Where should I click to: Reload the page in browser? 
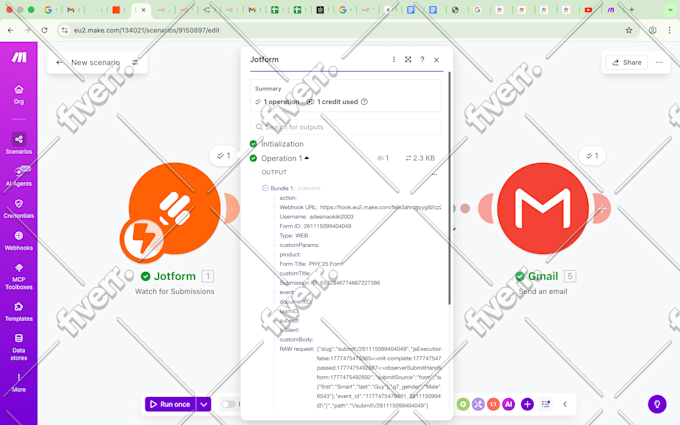click(44, 30)
